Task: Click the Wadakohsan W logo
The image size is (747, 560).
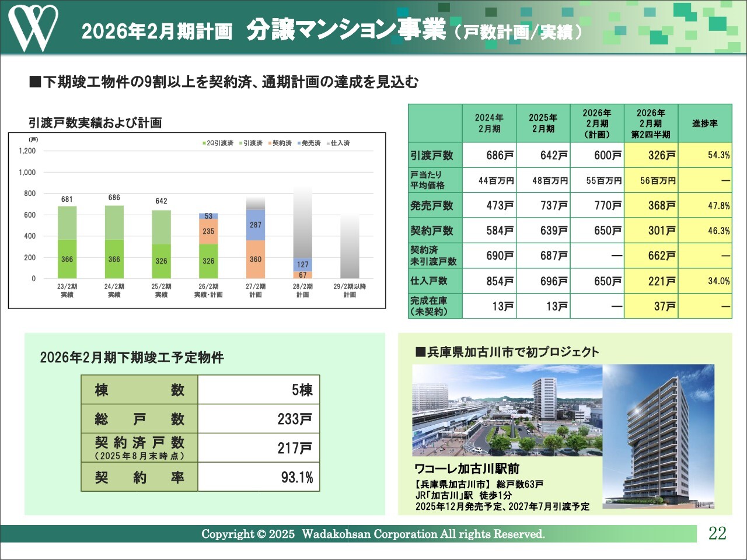Action: [x=33, y=27]
